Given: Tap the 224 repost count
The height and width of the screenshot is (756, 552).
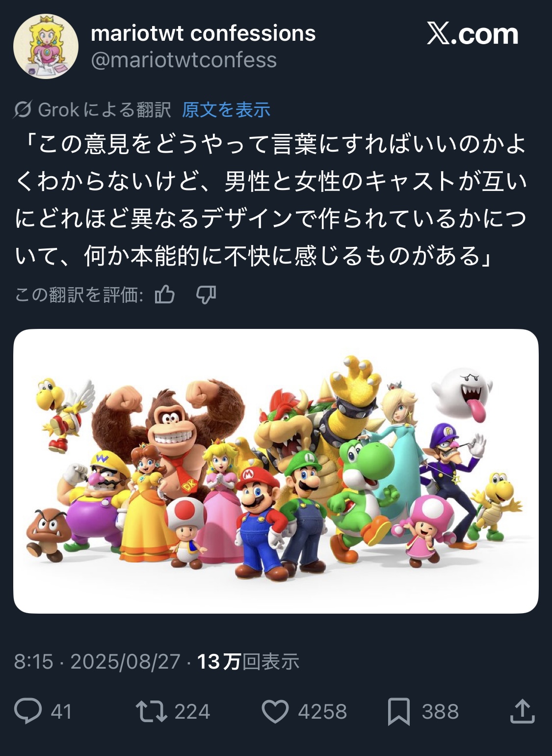Looking at the screenshot, I should point(192,711).
